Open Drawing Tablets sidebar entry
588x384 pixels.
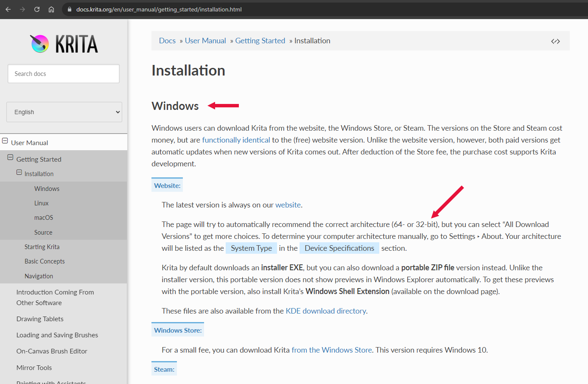point(40,319)
